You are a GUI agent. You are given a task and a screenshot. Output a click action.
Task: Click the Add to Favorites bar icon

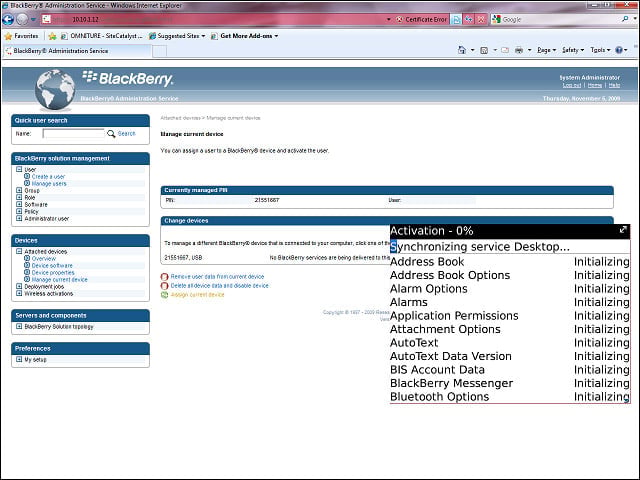click(x=52, y=36)
